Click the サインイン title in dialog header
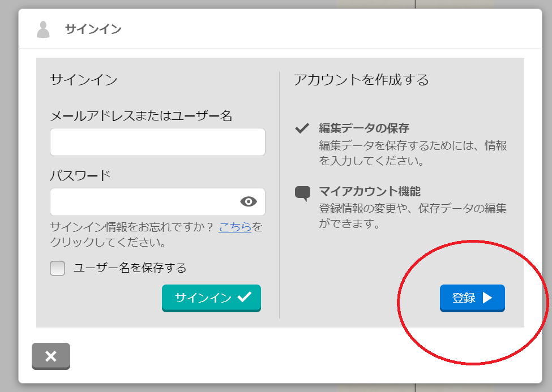552x392 pixels. pyautogui.click(x=93, y=29)
